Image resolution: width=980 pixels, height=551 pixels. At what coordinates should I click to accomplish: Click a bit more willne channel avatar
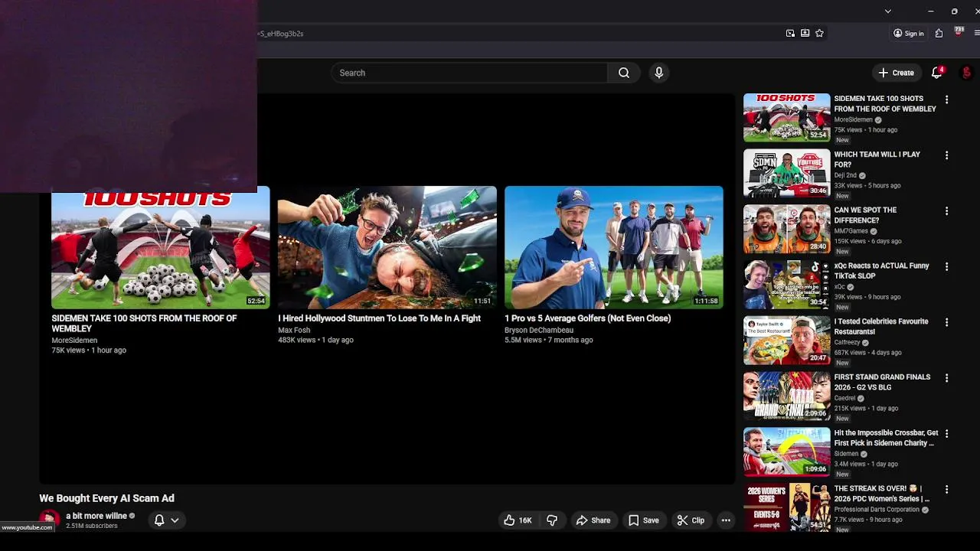[50, 520]
